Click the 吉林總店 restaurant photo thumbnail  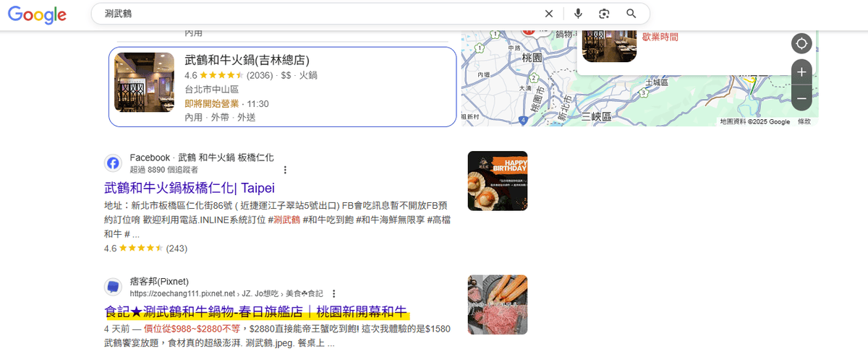145,82
